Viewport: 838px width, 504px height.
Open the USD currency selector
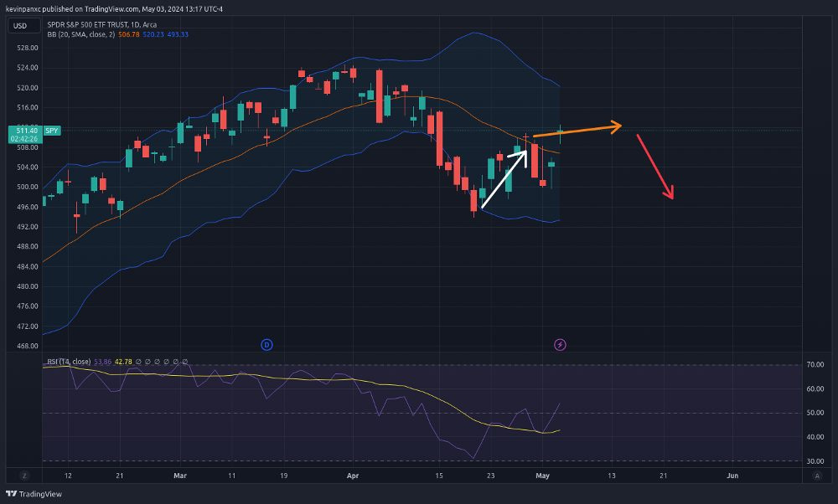(23, 26)
